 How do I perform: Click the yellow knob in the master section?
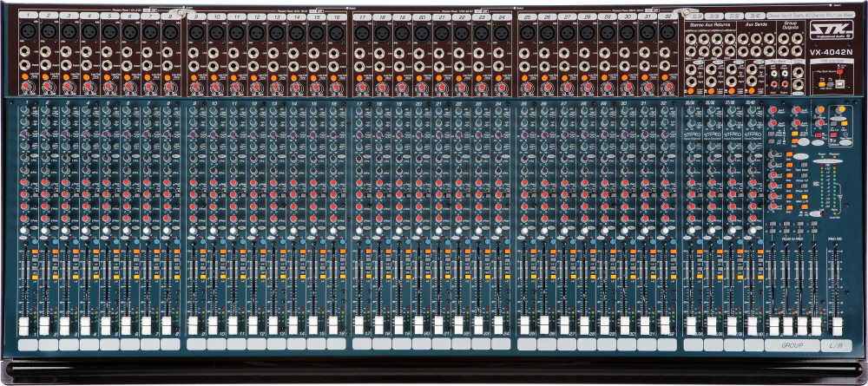pos(841,110)
